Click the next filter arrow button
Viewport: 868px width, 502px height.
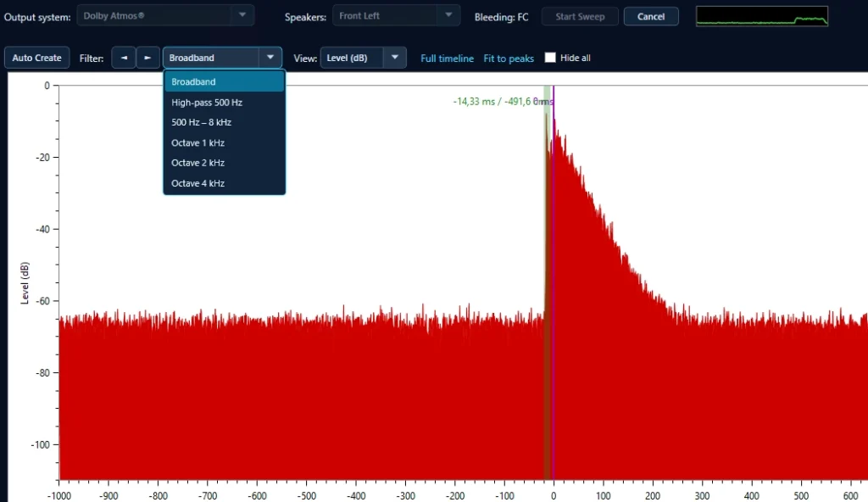tap(147, 58)
